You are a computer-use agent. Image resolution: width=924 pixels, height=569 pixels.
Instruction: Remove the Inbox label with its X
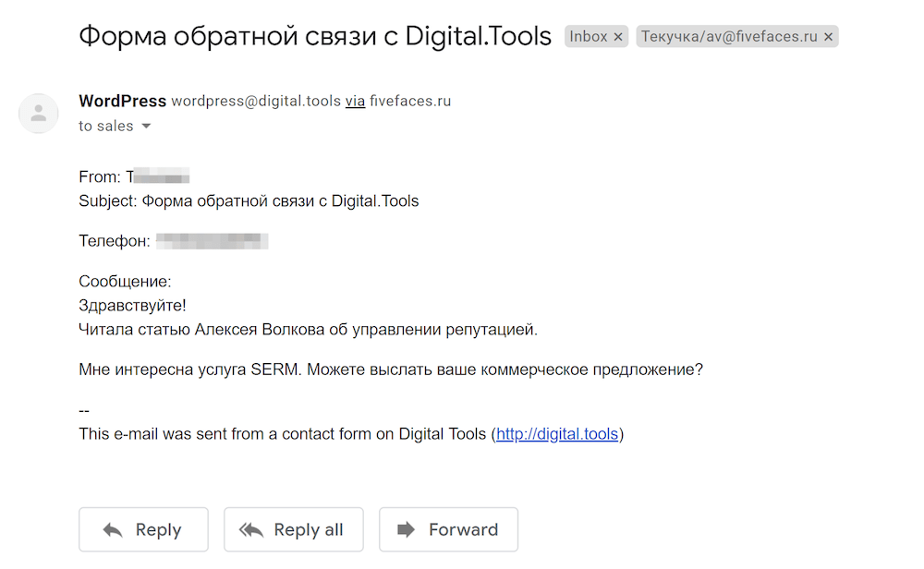(x=619, y=37)
